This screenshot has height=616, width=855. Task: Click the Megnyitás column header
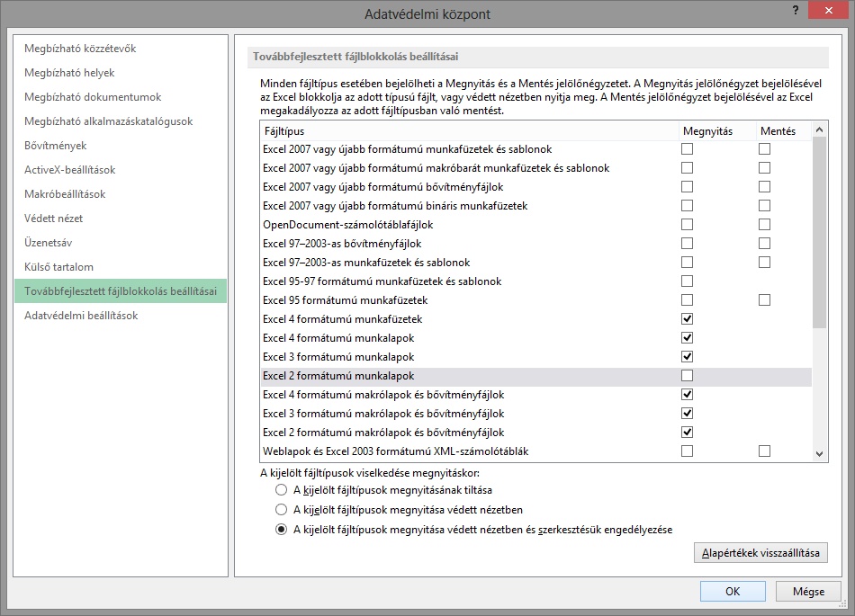pyautogui.click(x=717, y=131)
